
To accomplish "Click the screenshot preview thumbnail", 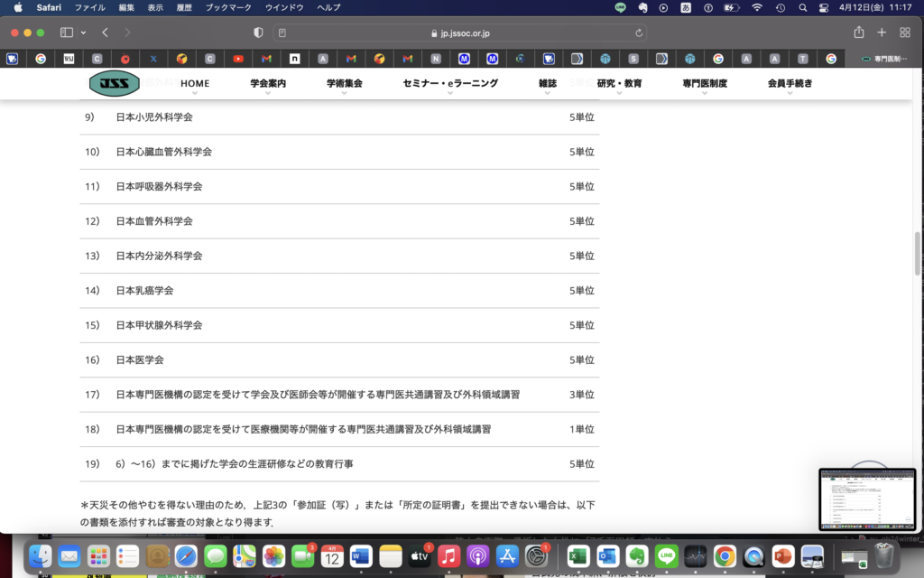I will [867, 499].
